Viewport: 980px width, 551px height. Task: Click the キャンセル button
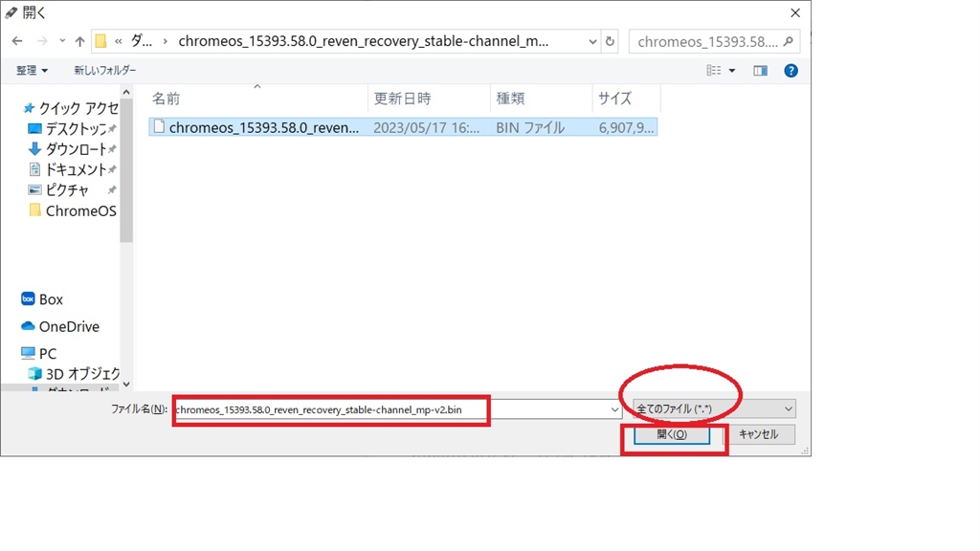[x=758, y=434]
